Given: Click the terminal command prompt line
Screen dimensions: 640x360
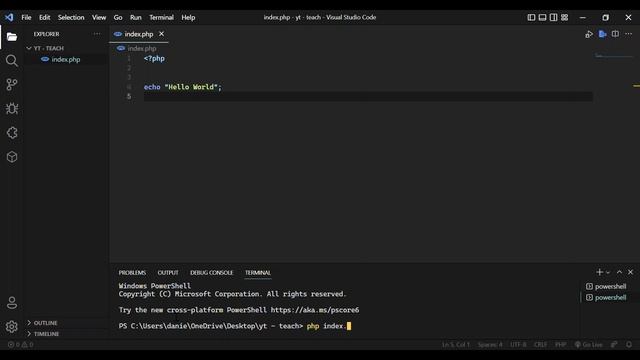Looking at the screenshot, I should click(x=235, y=326).
